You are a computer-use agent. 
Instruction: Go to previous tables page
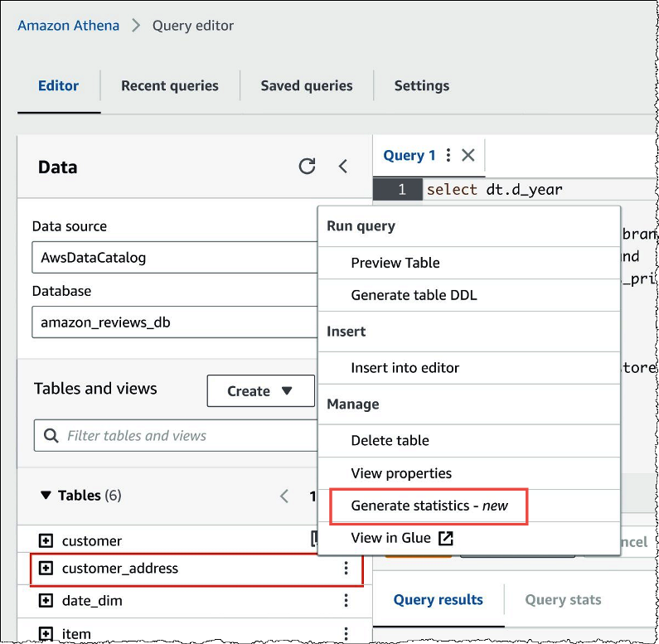tap(284, 496)
